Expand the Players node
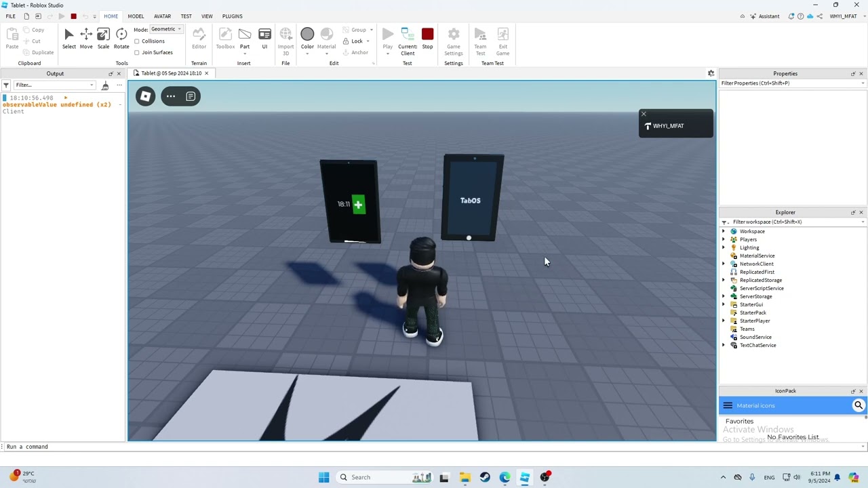 (723, 240)
